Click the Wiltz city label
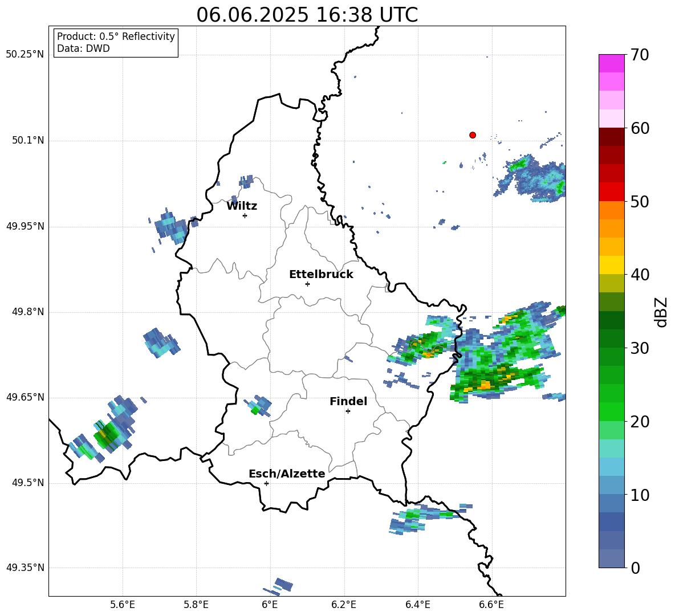The height and width of the screenshot is (616, 675). click(242, 206)
